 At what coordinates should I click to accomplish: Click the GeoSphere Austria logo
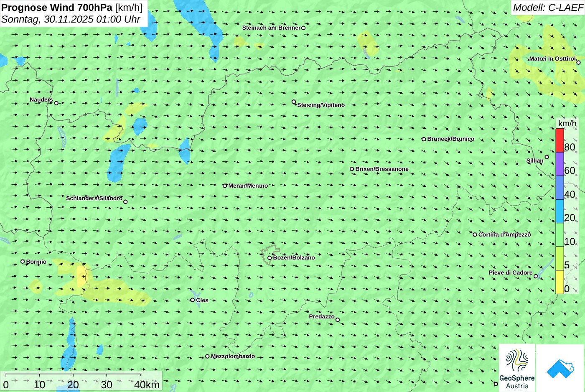517,368
